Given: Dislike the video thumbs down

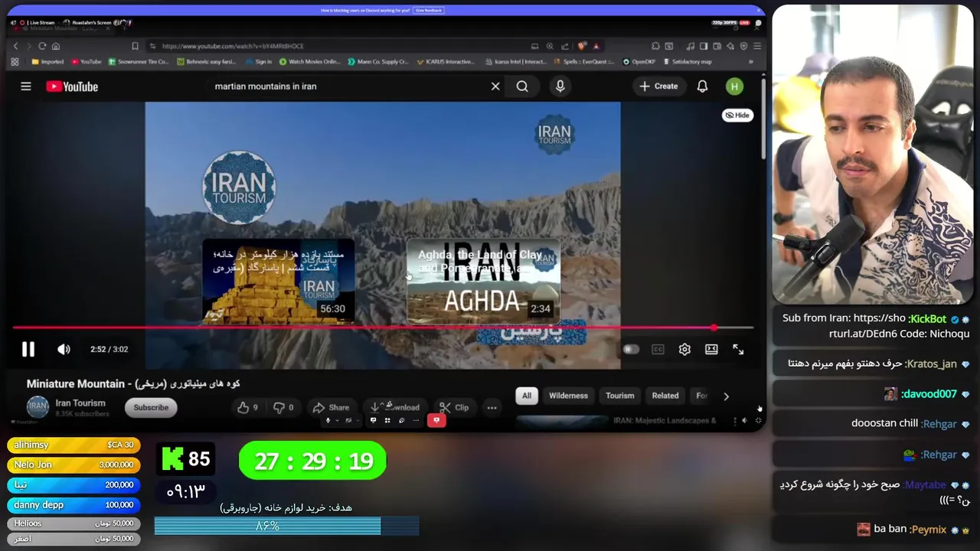Looking at the screenshot, I should coord(283,407).
